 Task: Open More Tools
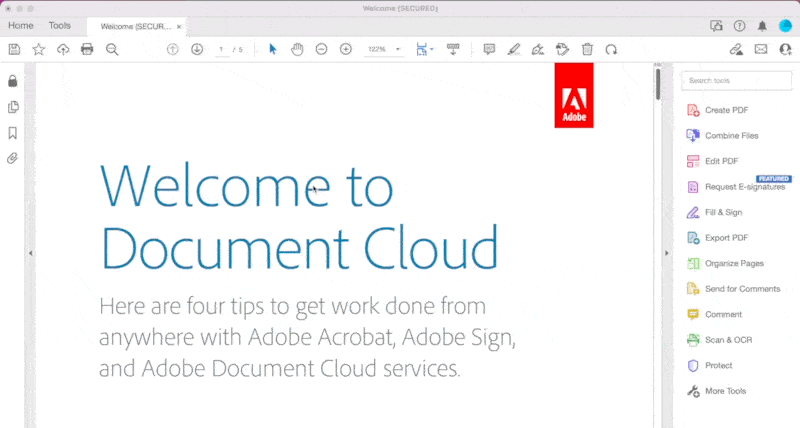(x=716, y=391)
